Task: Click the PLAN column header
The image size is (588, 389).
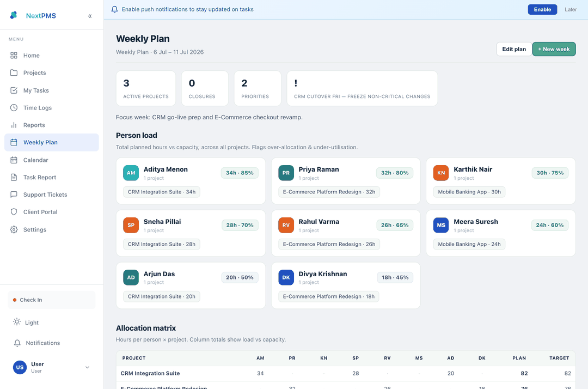Action: pyautogui.click(x=519, y=358)
